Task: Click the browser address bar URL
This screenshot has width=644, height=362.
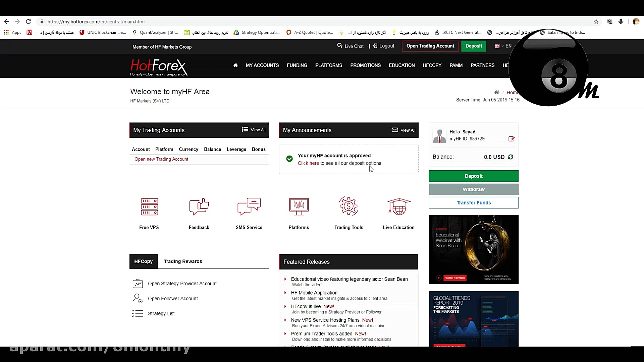Action: (96, 21)
